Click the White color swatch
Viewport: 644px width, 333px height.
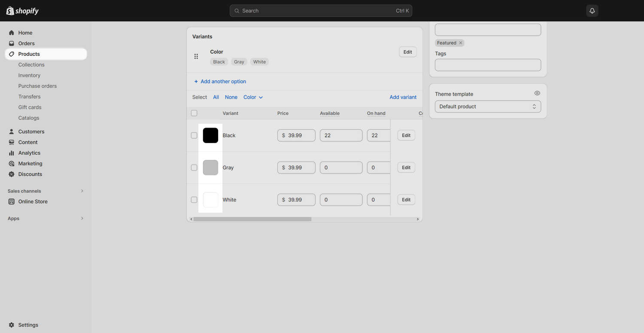click(210, 200)
